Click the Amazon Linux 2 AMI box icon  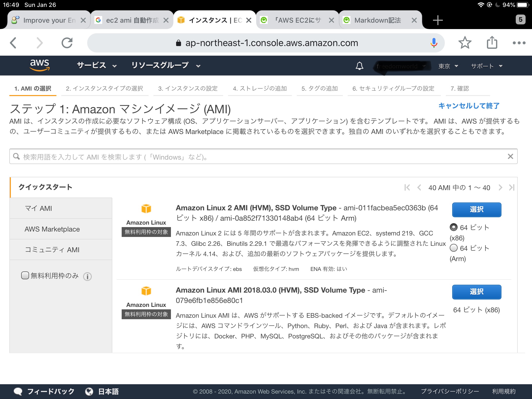146,209
